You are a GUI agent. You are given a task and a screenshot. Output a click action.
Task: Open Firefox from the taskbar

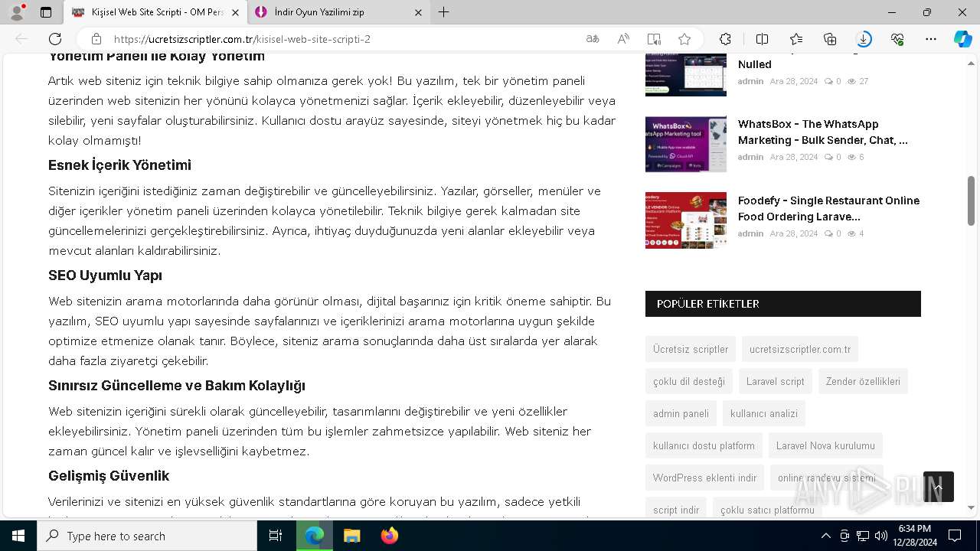[390, 536]
